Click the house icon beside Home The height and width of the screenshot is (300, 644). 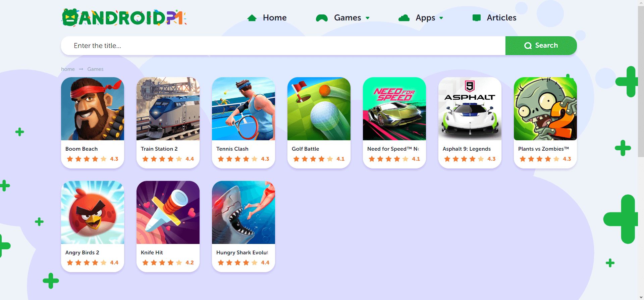(x=252, y=18)
